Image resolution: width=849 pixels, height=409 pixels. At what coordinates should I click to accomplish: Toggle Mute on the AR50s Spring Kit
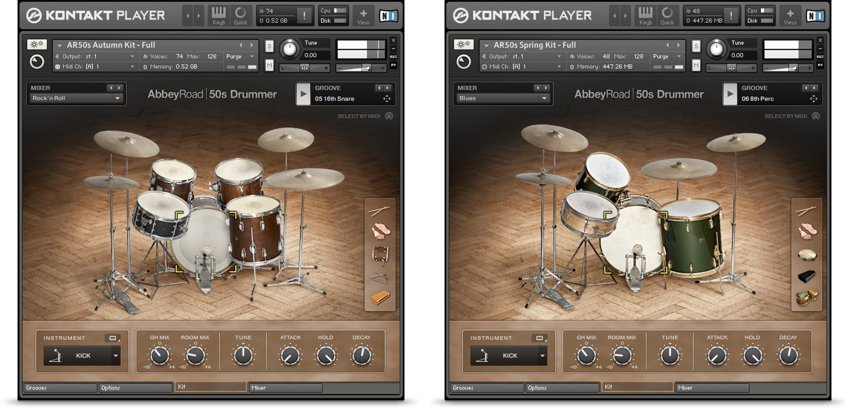[x=696, y=64]
